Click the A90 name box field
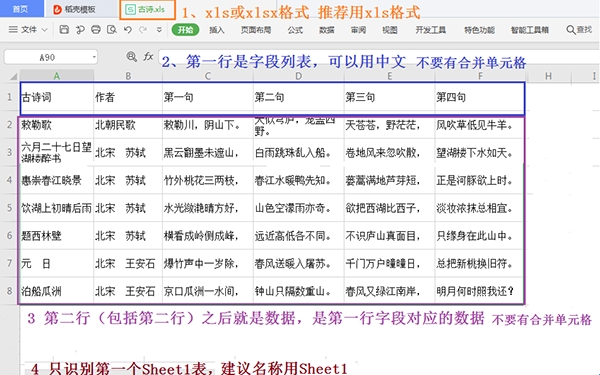Image resolution: width=600 pixels, height=375 pixels. coord(47,57)
